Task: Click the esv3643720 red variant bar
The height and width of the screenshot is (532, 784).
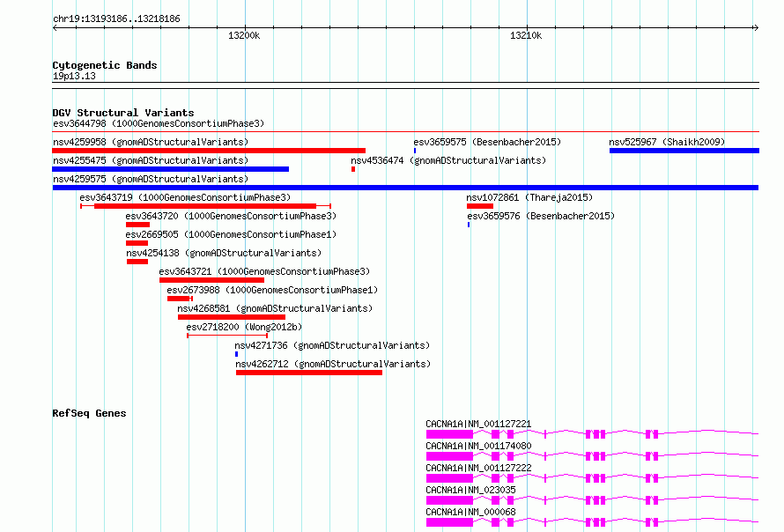Action: coord(138,225)
